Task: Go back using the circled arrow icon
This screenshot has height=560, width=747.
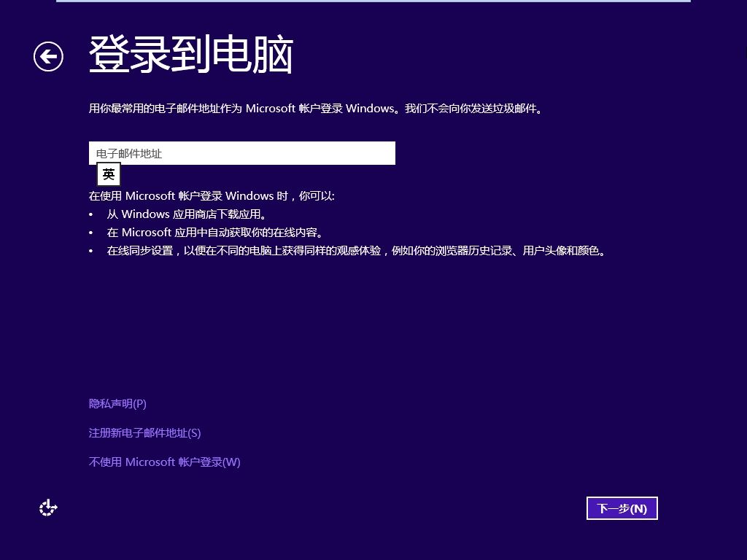Action: [x=48, y=57]
